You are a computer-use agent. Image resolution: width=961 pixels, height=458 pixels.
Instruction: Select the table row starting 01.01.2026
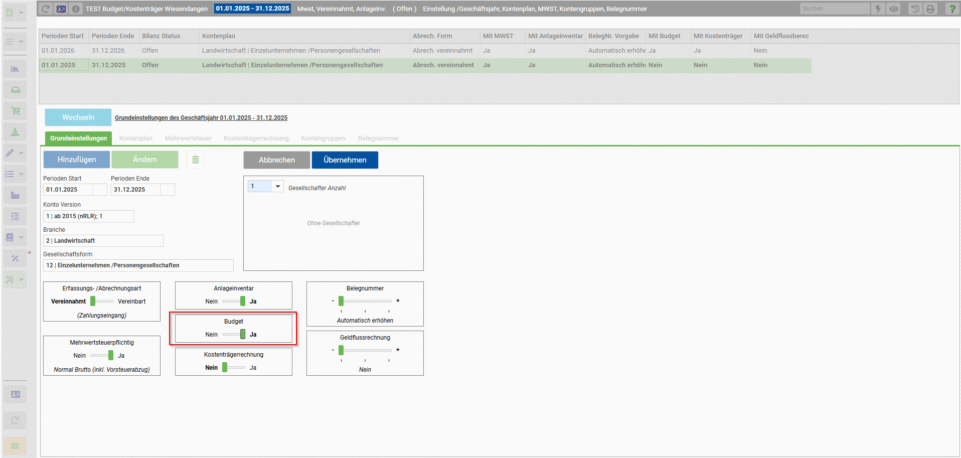tap(425, 50)
